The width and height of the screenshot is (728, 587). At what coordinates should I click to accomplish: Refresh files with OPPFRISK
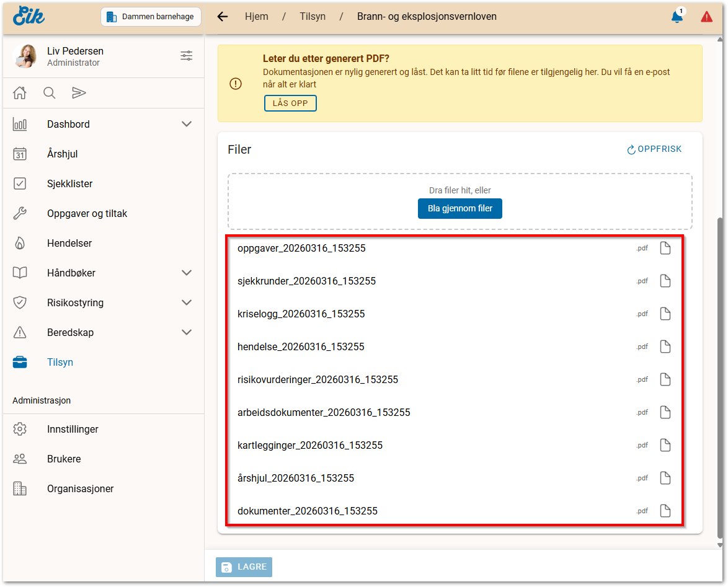tap(654, 149)
